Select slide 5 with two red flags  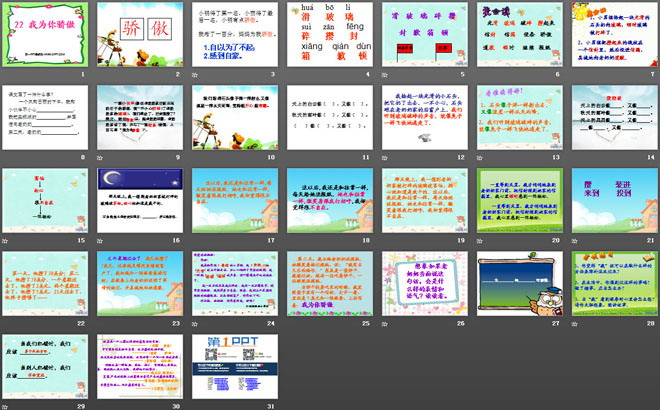click(x=425, y=34)
